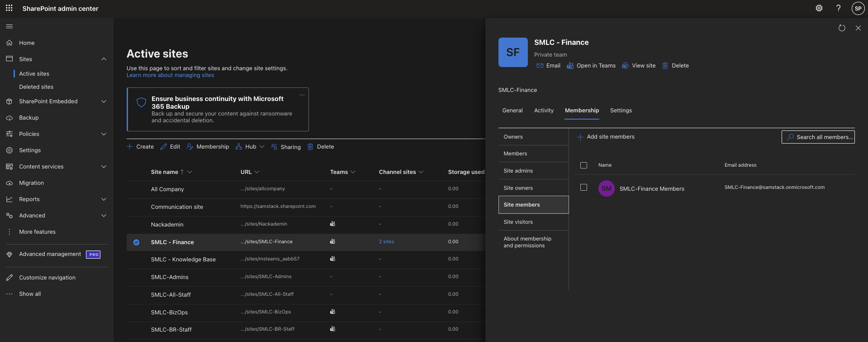Toggle the select all members checkbox

click(x=583, y=165)
